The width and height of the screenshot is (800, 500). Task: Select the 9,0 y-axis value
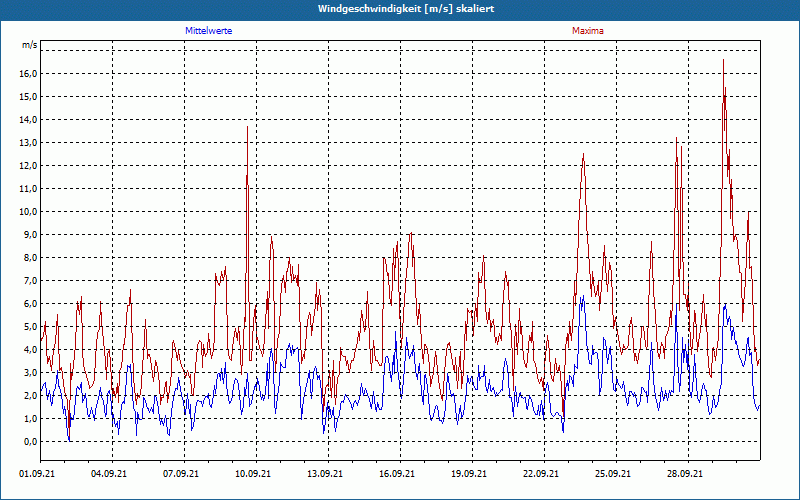click(x=30, y=234)
